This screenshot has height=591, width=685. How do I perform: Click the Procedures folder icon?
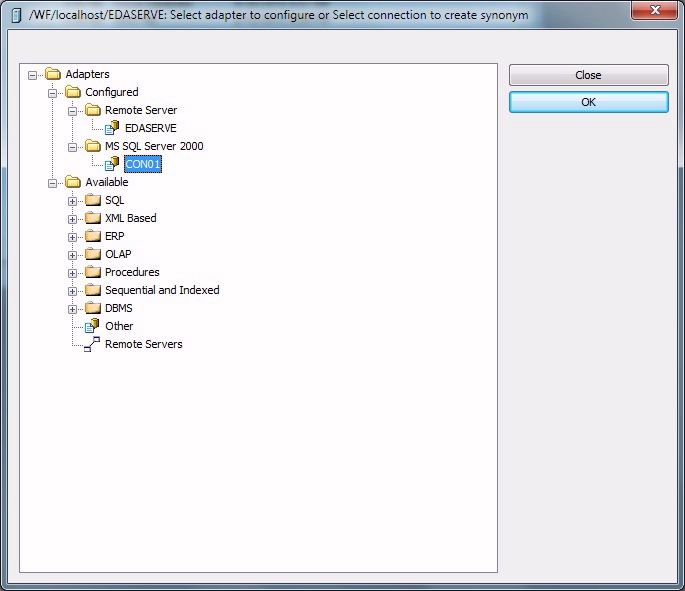(x=93, y=272)
